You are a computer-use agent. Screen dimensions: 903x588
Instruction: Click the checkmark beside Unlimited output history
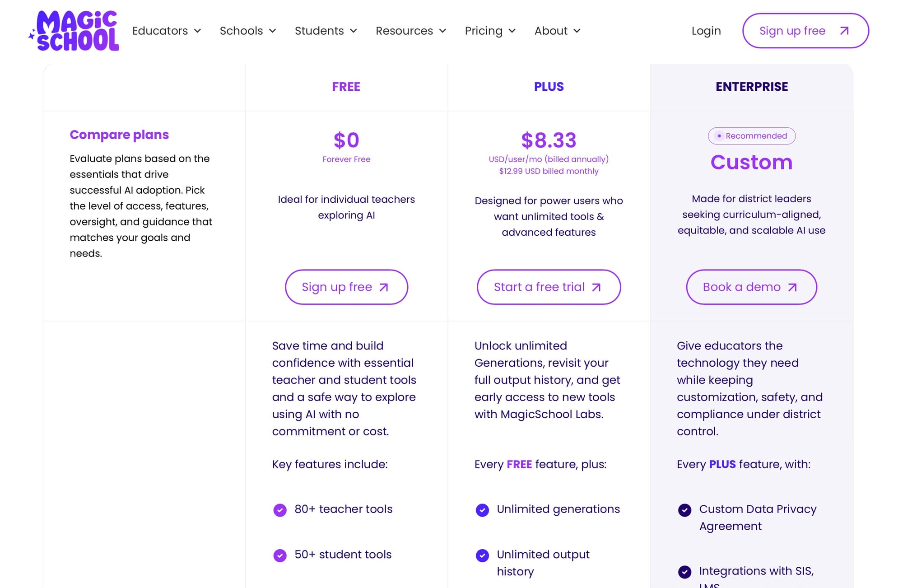point(482,555)
